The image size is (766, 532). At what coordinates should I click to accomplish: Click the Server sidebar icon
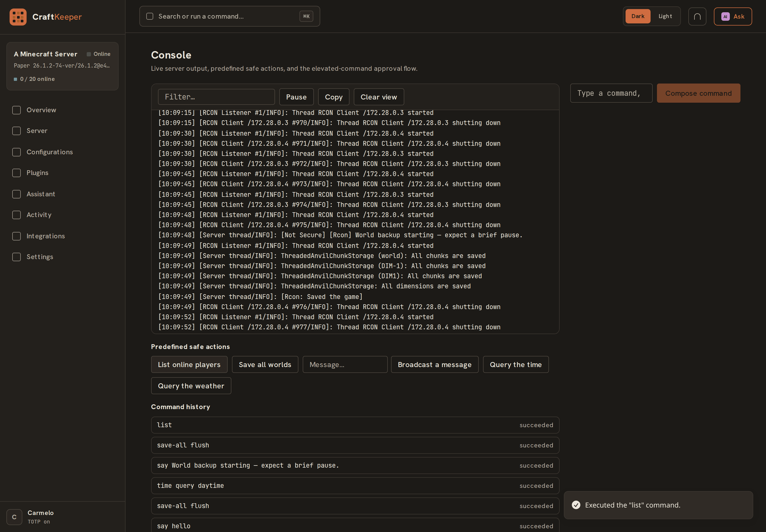(x=16, y=131)
